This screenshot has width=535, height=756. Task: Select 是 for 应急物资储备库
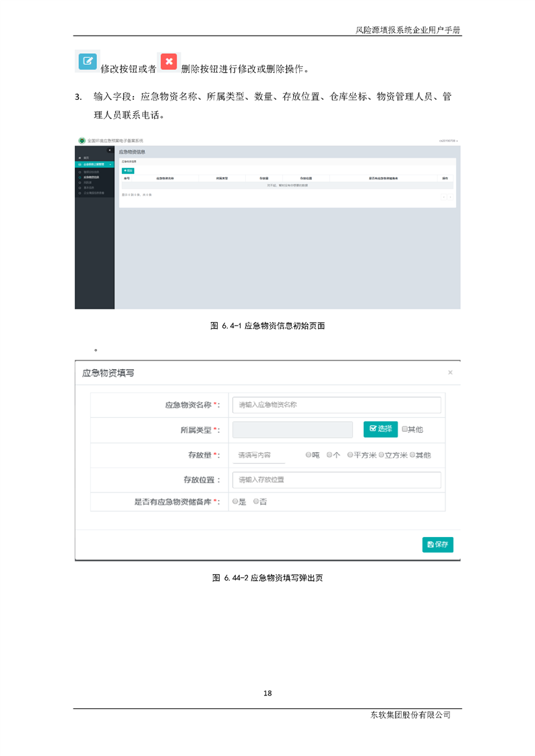pyautogui.click(x=235, y=501)
